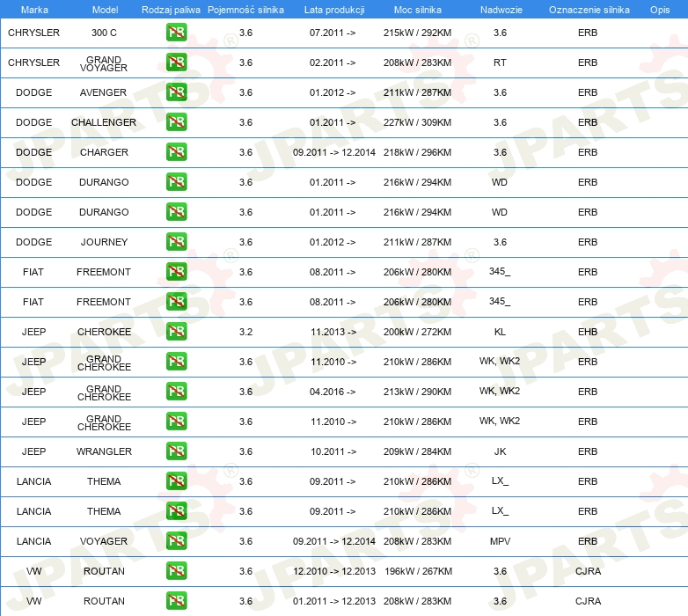Click the CHRYSLER brand cell in 300 C row
Viewport: 688px width, 616px height.
pos(33,33)
